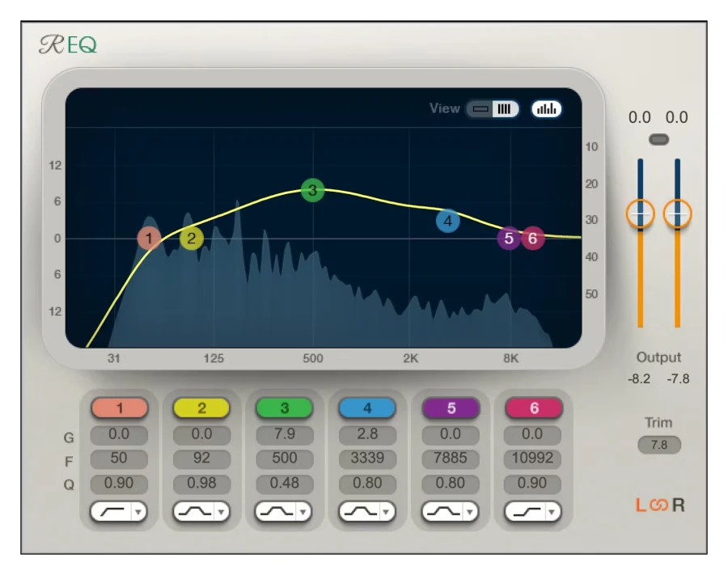Click band 3 gain field 7.9
Image resolution: width=728 pixels, height=575 pixels.
pos(284,434)
